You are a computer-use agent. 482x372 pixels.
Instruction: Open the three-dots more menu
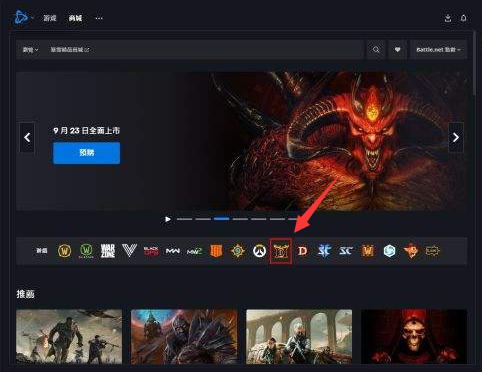click(x=99, y=18)
